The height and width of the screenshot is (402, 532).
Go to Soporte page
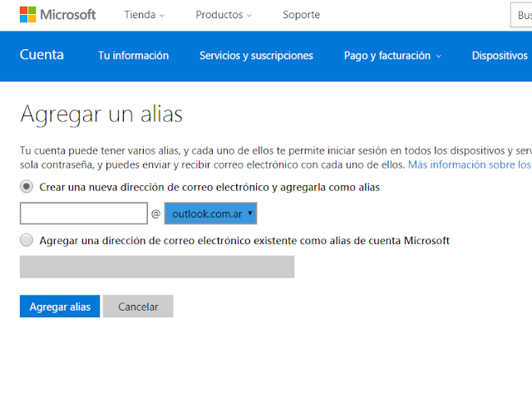[x=301, y=15]
